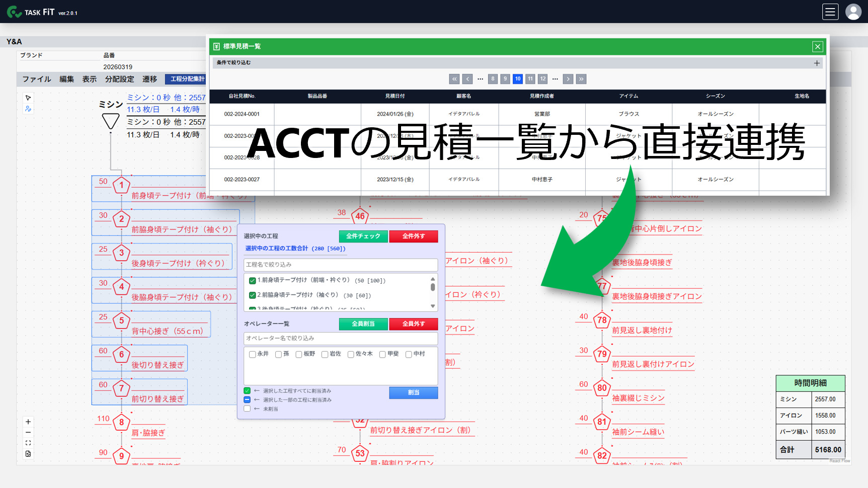Open the ファイル menu
The height and width of the screenshot is (488, 868).
pyautogui.click(x=37, y=79)
